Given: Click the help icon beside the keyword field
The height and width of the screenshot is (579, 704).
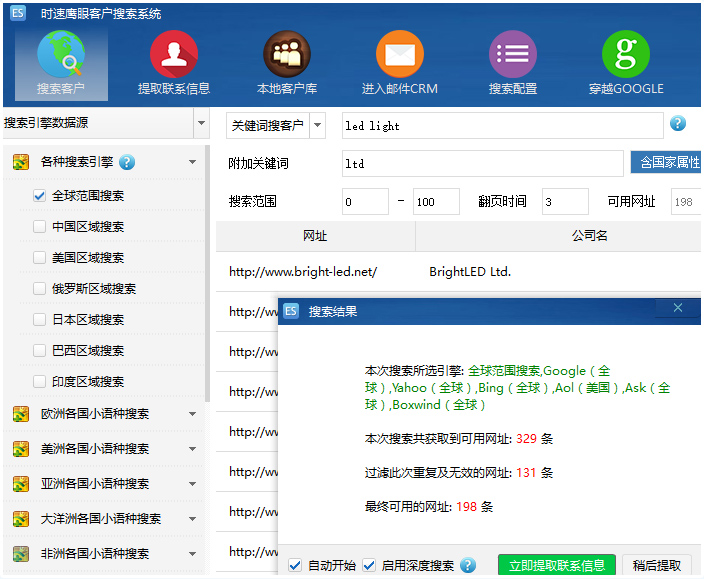Looking at the screenshot, I should [x=678, y=124].
